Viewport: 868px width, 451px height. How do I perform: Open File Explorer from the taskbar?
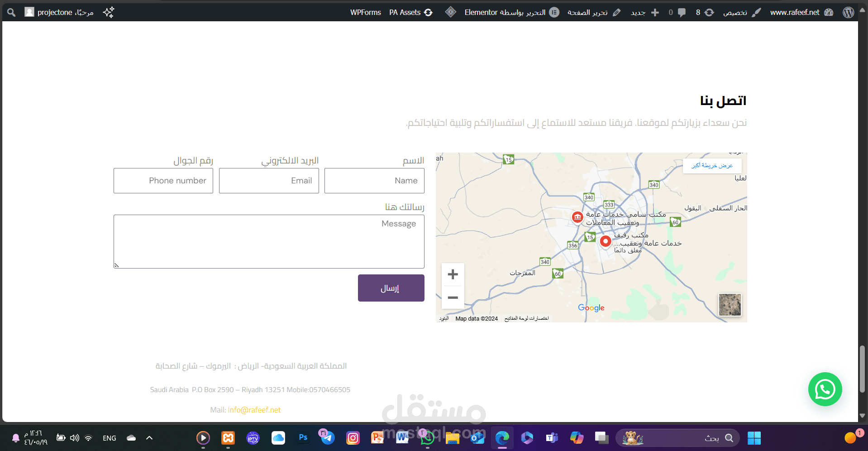[x=452, y=438]
